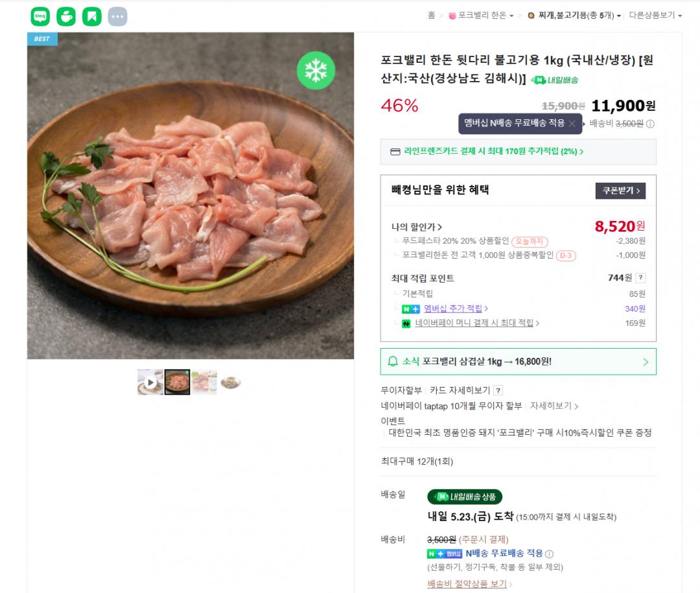Image resolution: width=700 pixels, height=593 pixels.
Task: Open more sharing options (three dots)
Action: pos(117,16)
